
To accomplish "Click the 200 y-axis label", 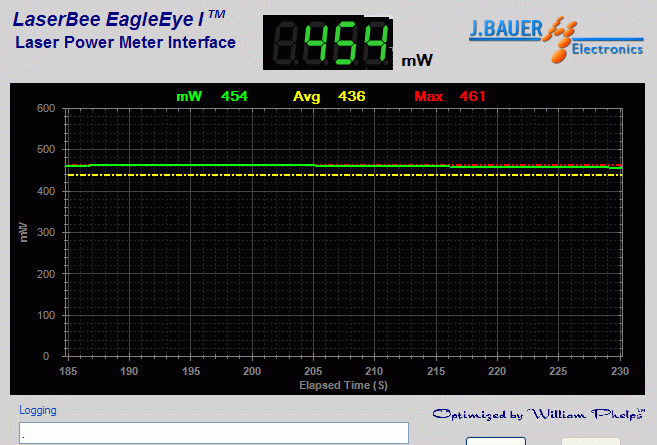I will (46, 274).
